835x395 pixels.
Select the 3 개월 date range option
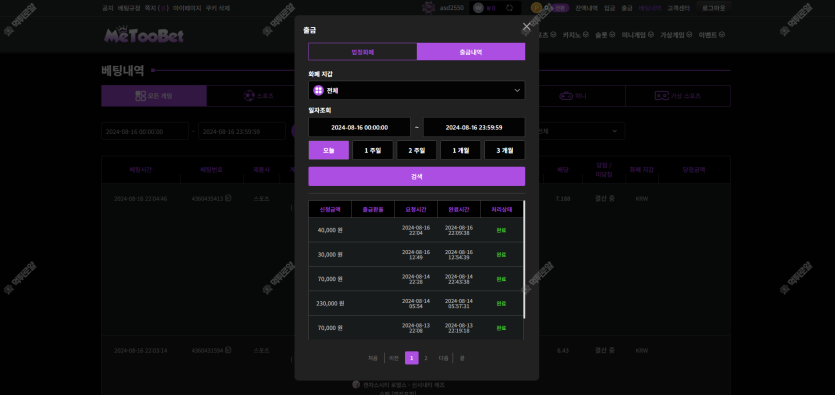[504, 150]
